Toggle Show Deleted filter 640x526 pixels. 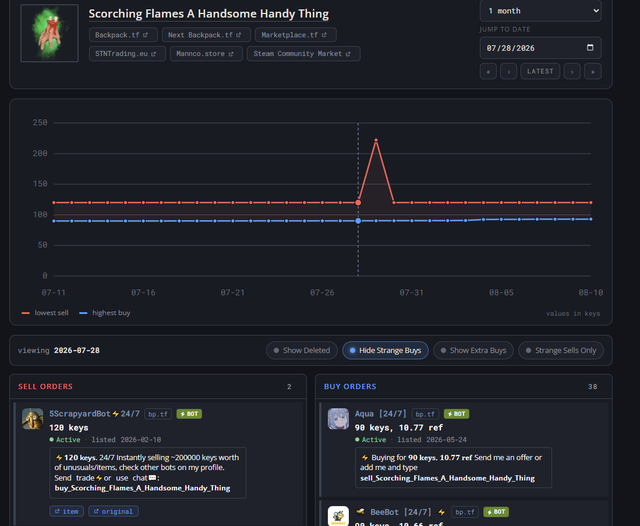tap(302, 351)
